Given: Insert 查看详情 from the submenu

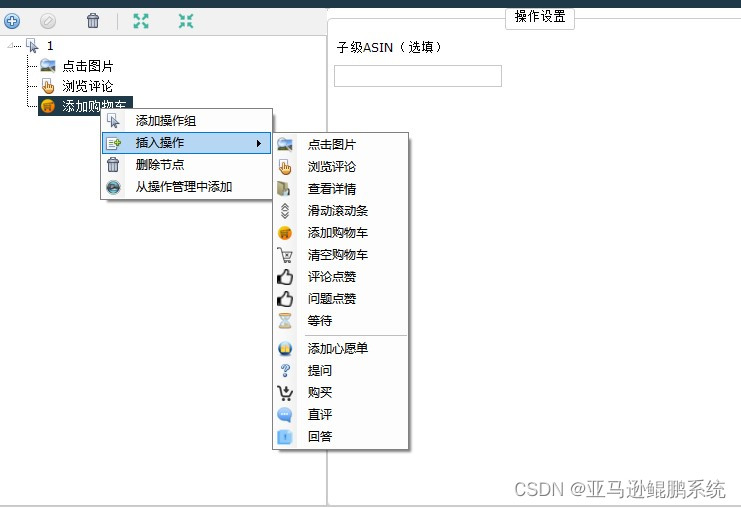Looking at the screenshot, I should click(341, 189).
